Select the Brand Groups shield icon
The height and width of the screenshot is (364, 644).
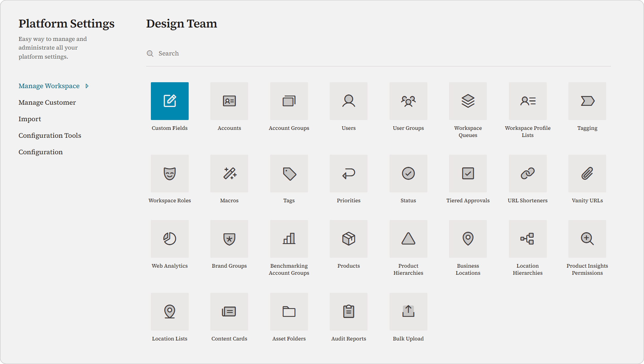point(229,239)
